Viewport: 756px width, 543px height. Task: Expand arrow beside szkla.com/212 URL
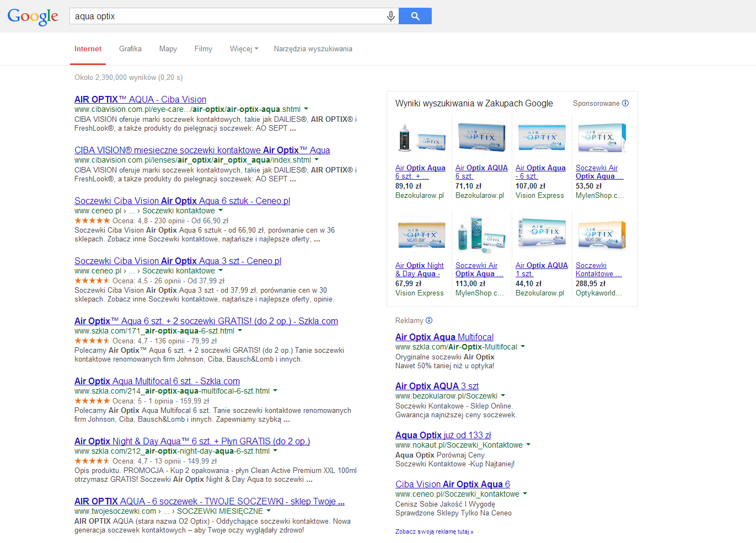(x=275, y=450)
